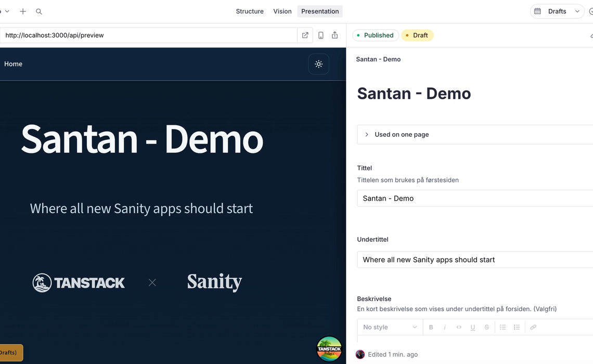This screenshot has height=364, width=593.
Task: Click the calendar icon beside Drafts
Action: coord(537,11)
